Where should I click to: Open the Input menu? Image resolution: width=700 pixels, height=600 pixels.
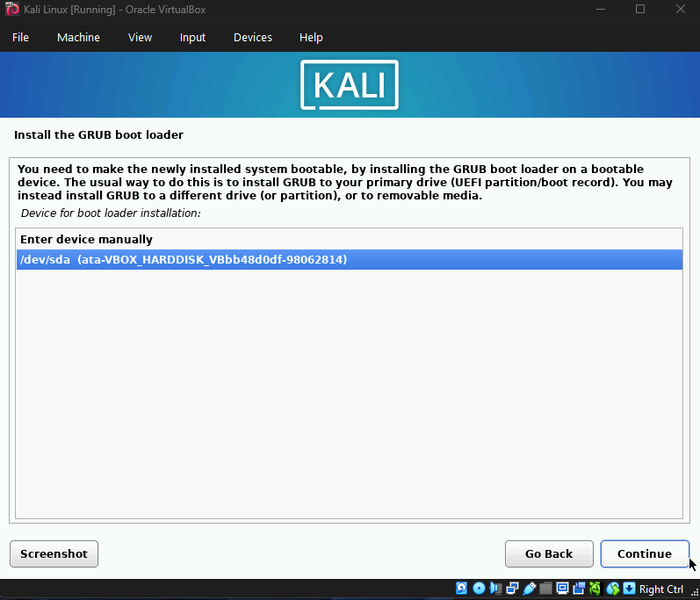[192, 38]
